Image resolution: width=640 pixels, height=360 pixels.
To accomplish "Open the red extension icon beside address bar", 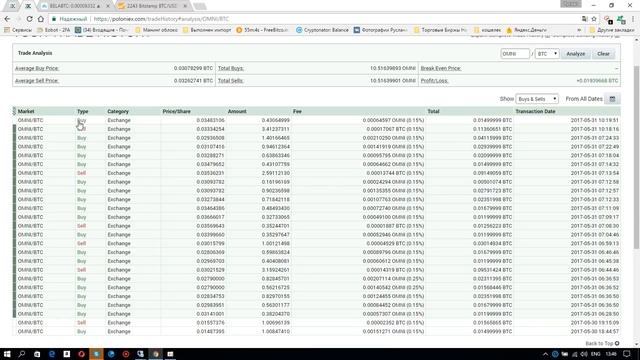I will point(609,19).
